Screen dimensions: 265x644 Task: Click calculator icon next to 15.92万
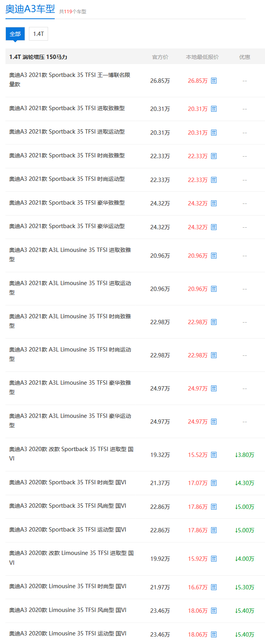(214, 559)
